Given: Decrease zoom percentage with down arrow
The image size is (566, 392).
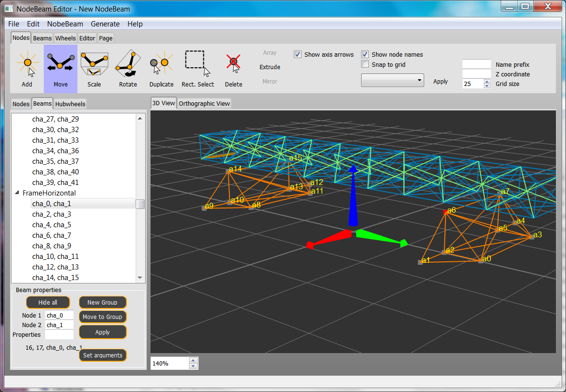Looking at the screenshot, I should point(193,366).
